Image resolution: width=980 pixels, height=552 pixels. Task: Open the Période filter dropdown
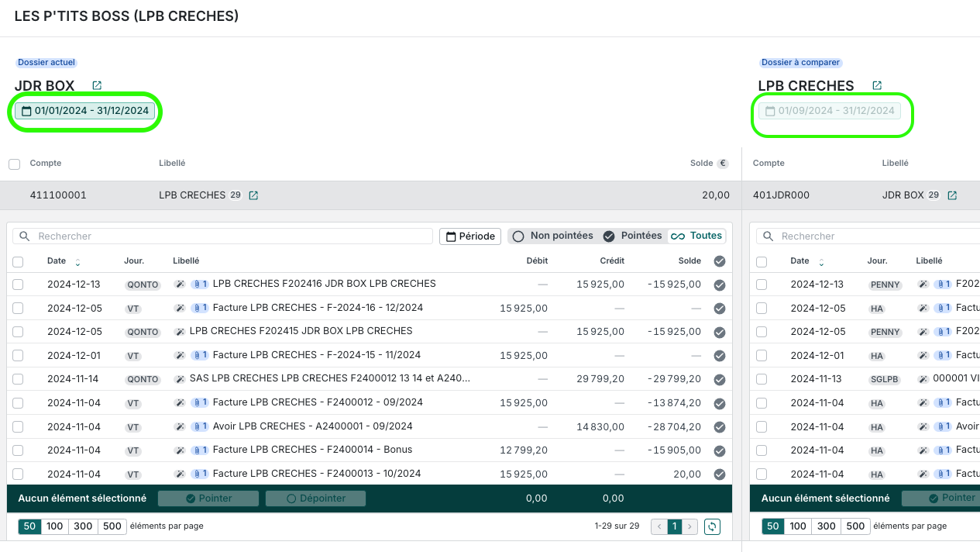[x=470, y=236]
